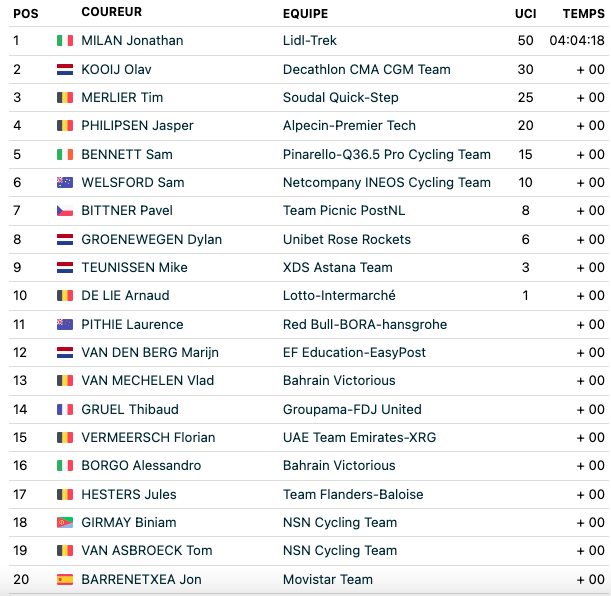Click the Czech flag beside BITTNER Pavel

pos(65,210)
